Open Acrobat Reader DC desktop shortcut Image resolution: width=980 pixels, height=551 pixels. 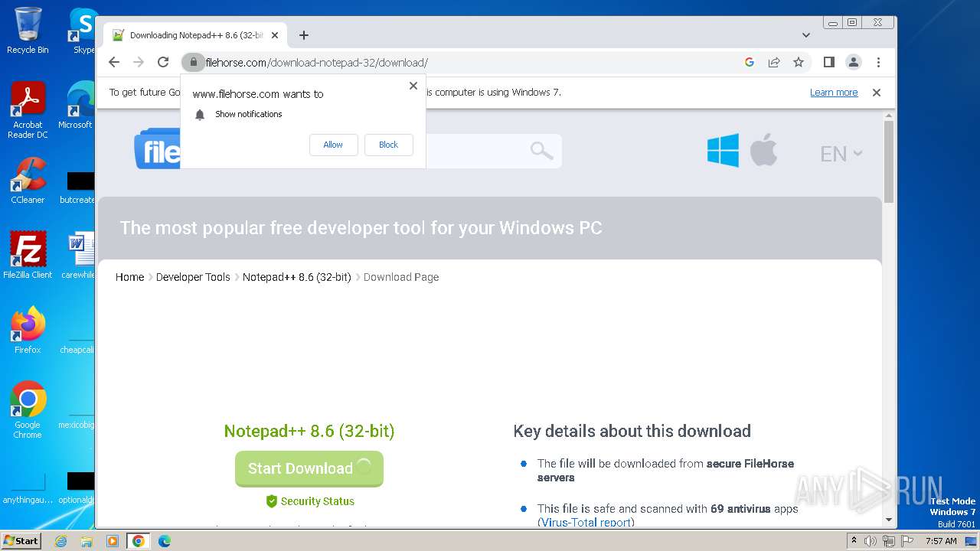(28, 110)
